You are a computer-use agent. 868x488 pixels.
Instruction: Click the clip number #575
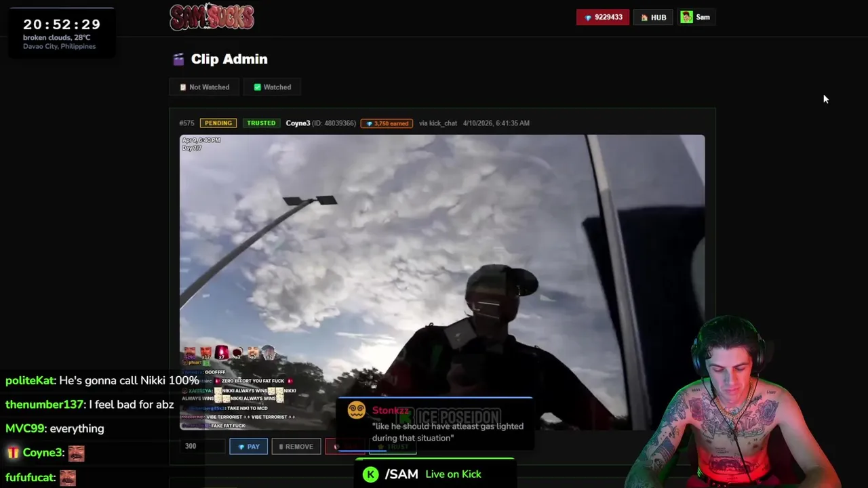point(186,123)
